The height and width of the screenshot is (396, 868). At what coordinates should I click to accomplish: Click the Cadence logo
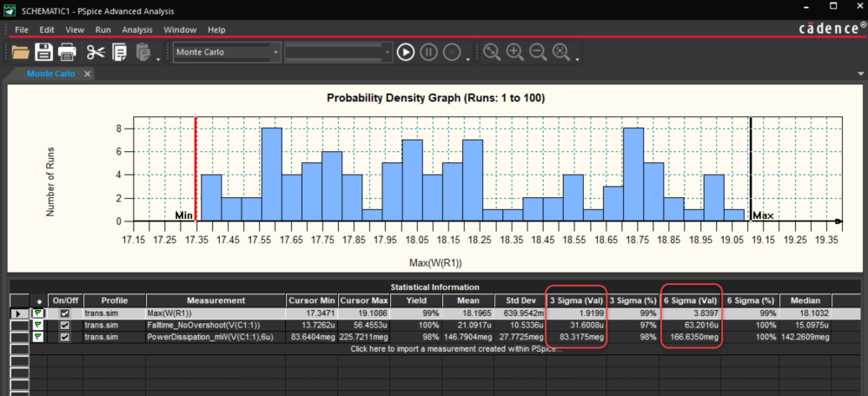[x=832, y=29]
